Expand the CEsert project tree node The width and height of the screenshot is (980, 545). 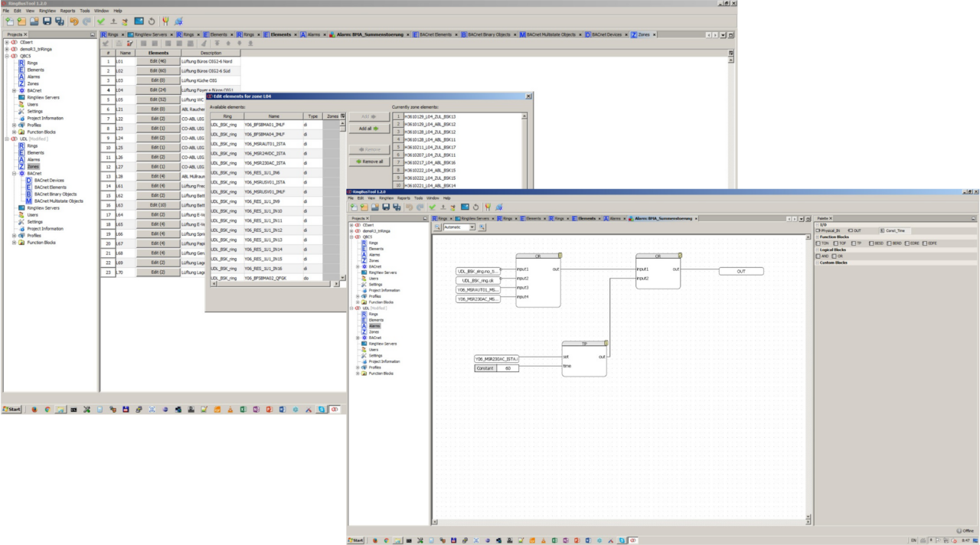7,42
